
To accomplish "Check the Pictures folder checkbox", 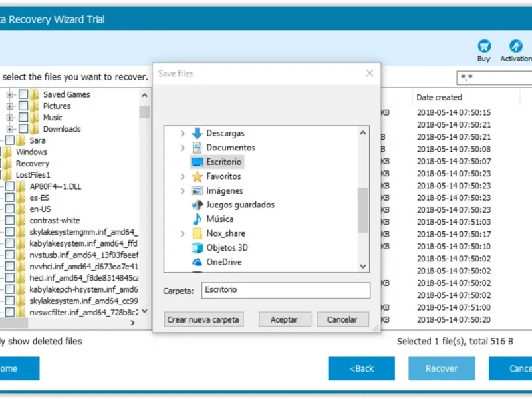I will point(23,106).
